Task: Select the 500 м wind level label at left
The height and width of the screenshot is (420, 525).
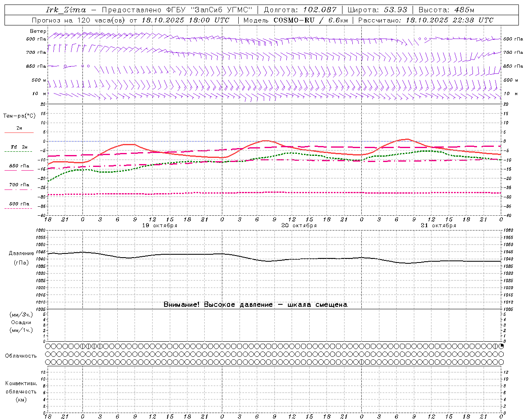Action: click(x=39, y=80)
